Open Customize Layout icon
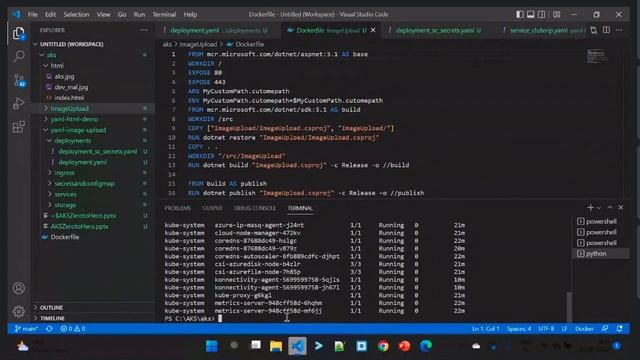 pos(556,14)
